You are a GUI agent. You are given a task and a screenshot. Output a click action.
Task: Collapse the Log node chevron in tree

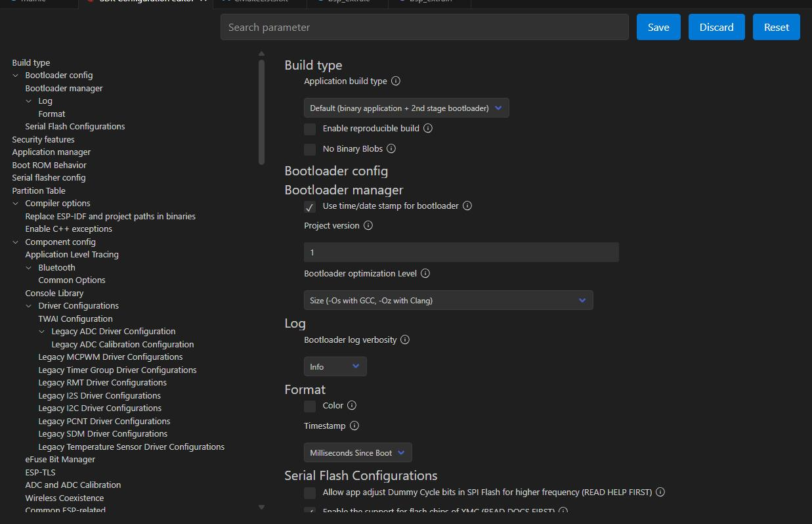(x=29, y=101)
